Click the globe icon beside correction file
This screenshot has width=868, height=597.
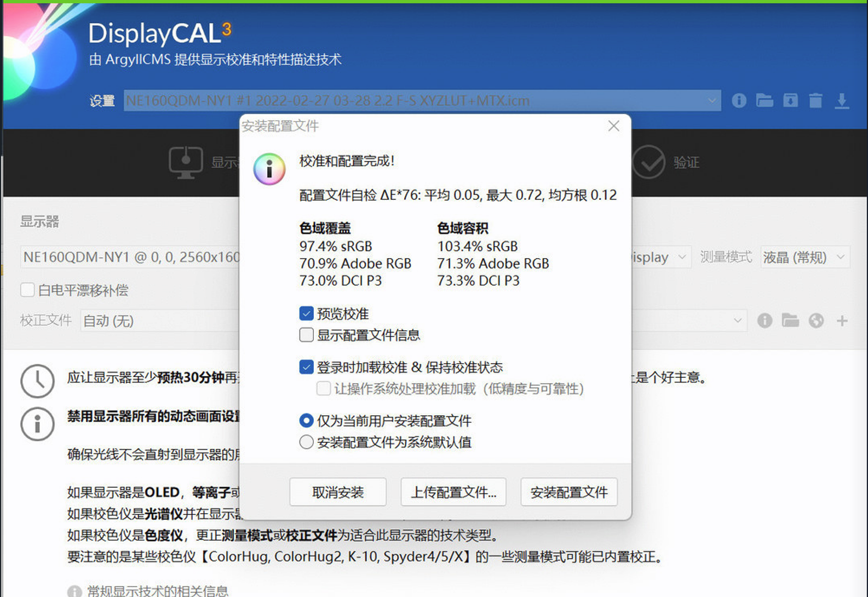816,320
